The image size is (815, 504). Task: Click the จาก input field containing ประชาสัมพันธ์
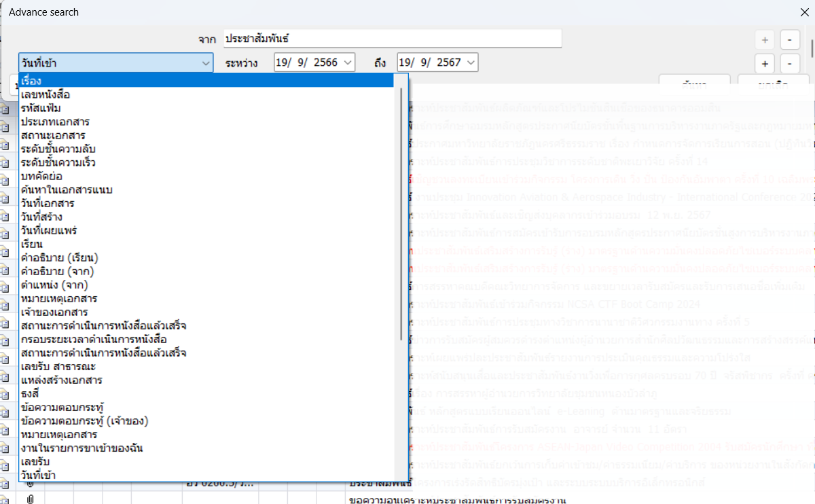(394, 39)
